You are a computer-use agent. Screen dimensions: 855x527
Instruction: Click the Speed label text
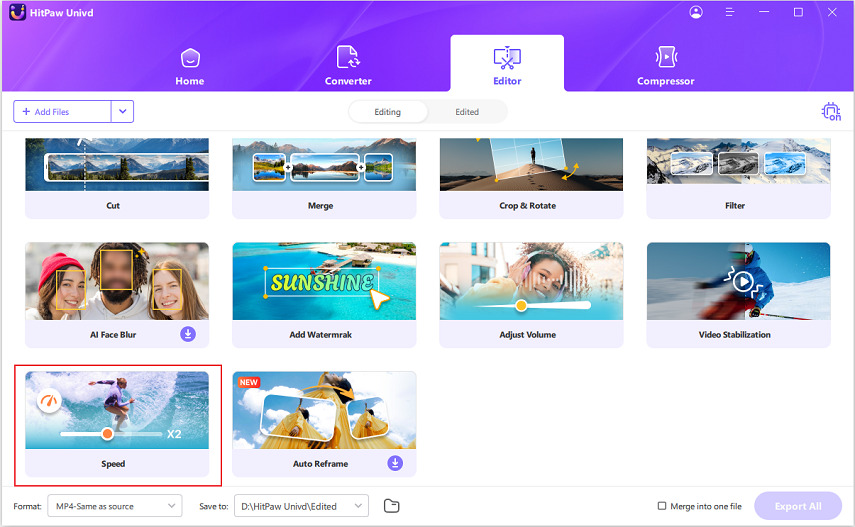point(113,464)
